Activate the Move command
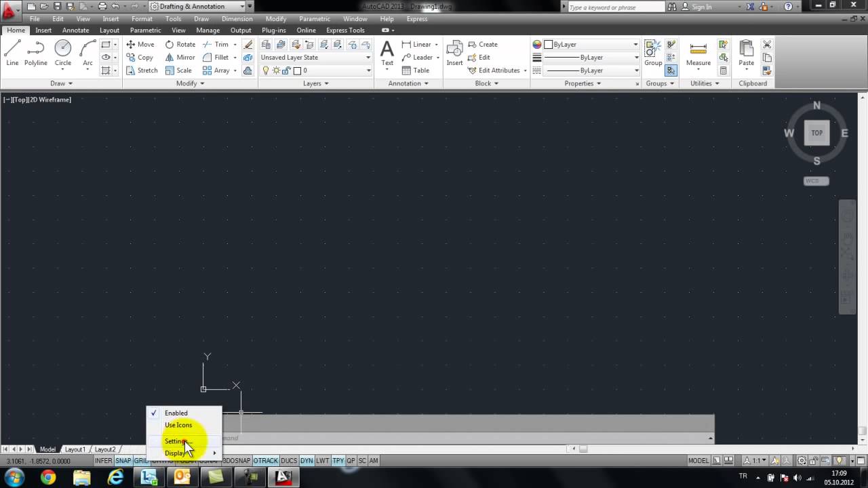This screenshot has height=488, width=868. coord(140,45)
